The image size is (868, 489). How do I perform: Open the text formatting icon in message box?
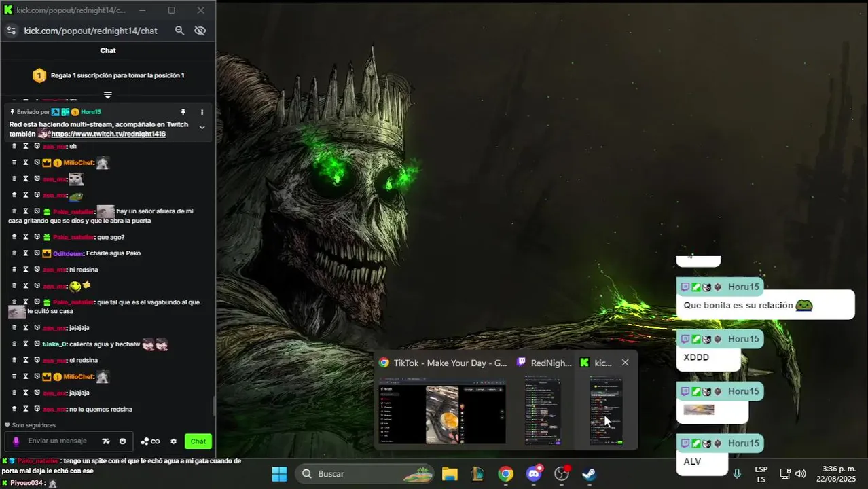[106, 441]
